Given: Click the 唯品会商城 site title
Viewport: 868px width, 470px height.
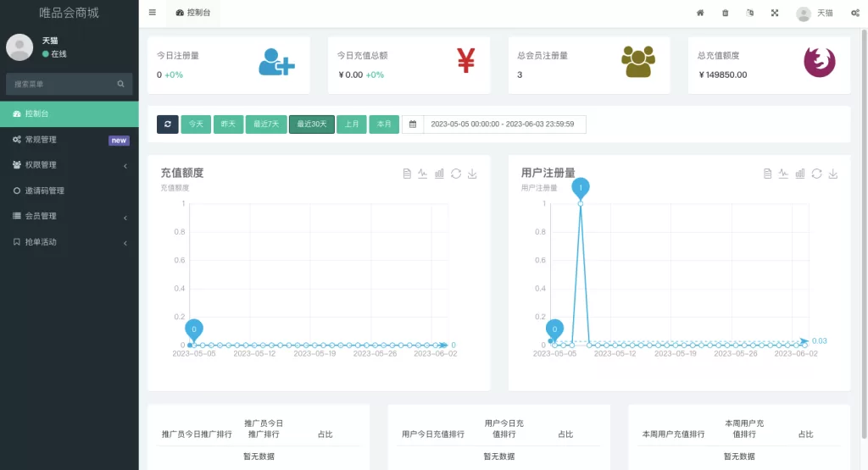Looking at the screenshot, I should [70, 13].
